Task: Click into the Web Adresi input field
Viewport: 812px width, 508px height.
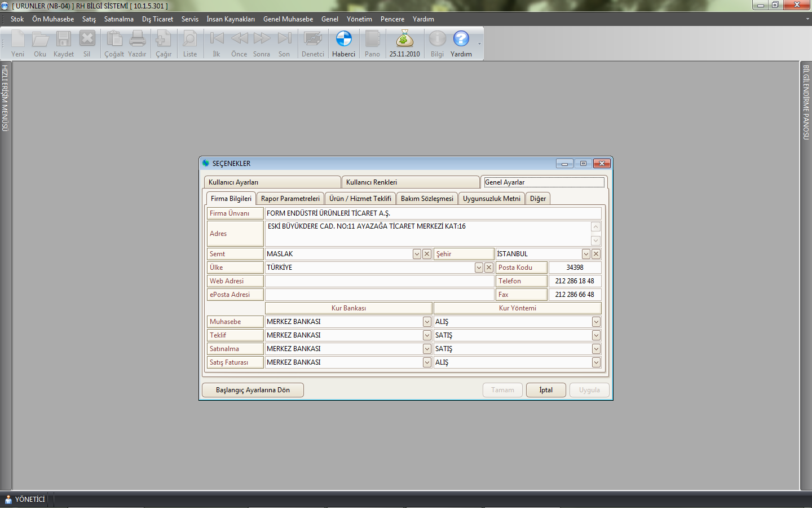Action: (379, 281)
